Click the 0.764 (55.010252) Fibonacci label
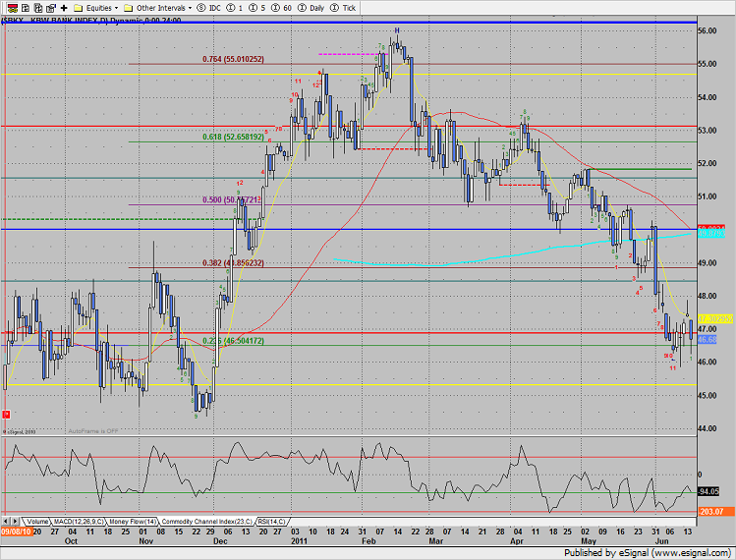 click(x=233, y=59)
